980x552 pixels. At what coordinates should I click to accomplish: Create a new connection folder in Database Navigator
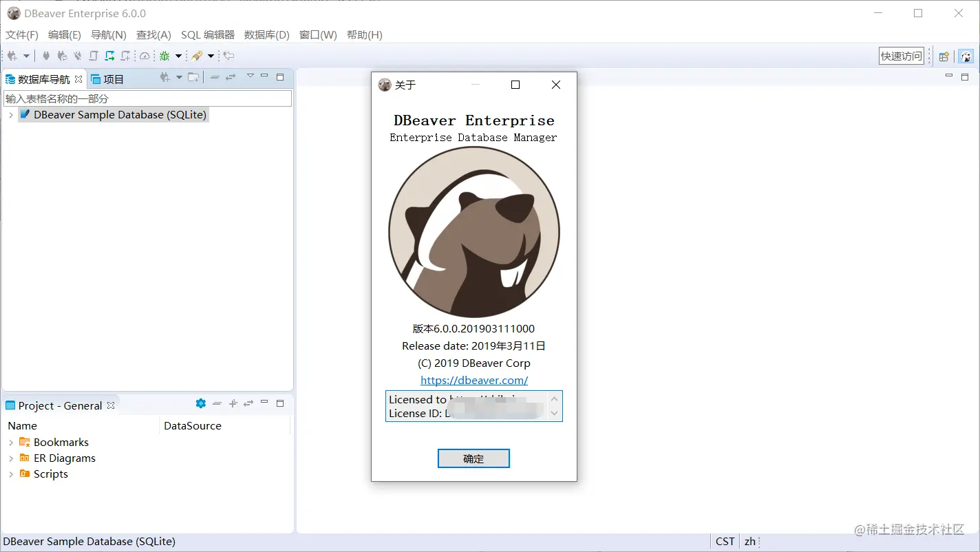[193, 77]
